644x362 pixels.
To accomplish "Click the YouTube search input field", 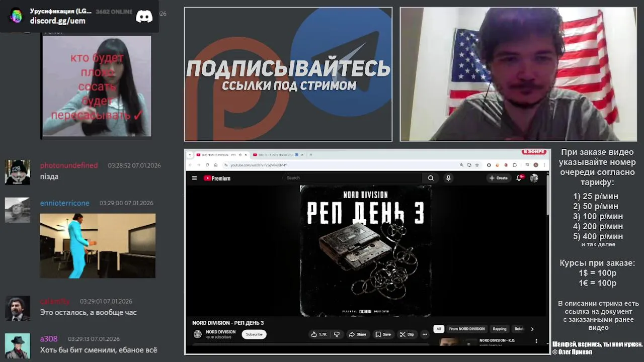I will tap(352, 178).
